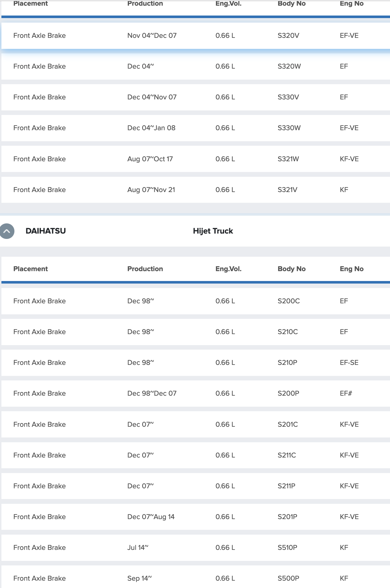This screenshot has width=390, height=588.
Task: Select the S201P Dec 07~Aug 14 row
Action: click(x=196, y=517)
